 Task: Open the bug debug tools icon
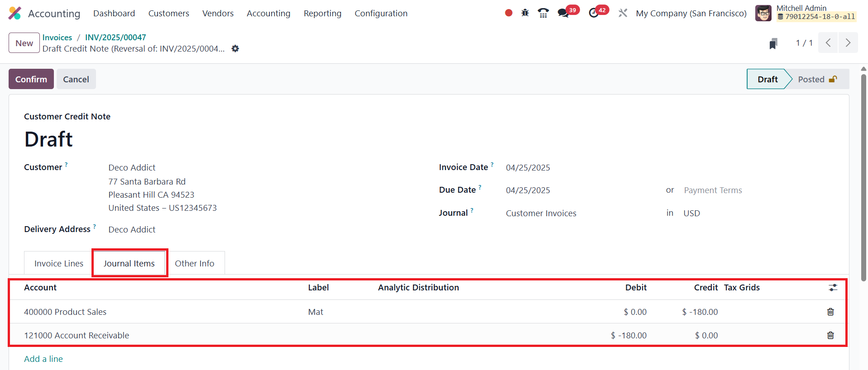click(525, 13)
